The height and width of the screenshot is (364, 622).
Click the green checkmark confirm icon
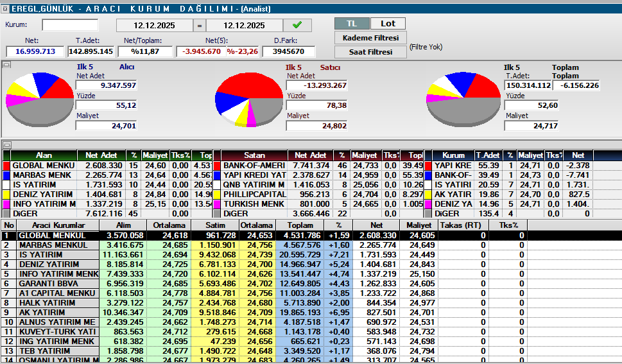[x=297, y=25]
